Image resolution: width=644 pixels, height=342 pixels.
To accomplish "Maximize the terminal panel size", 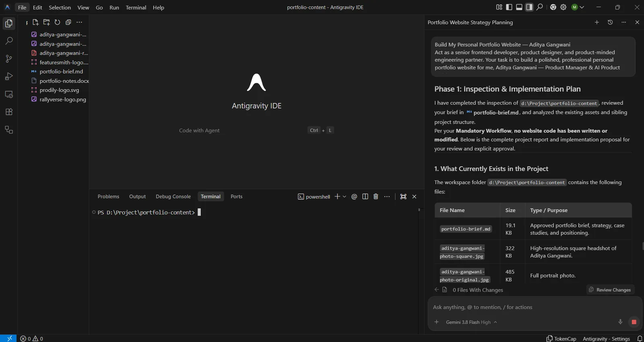I will 403,196.
